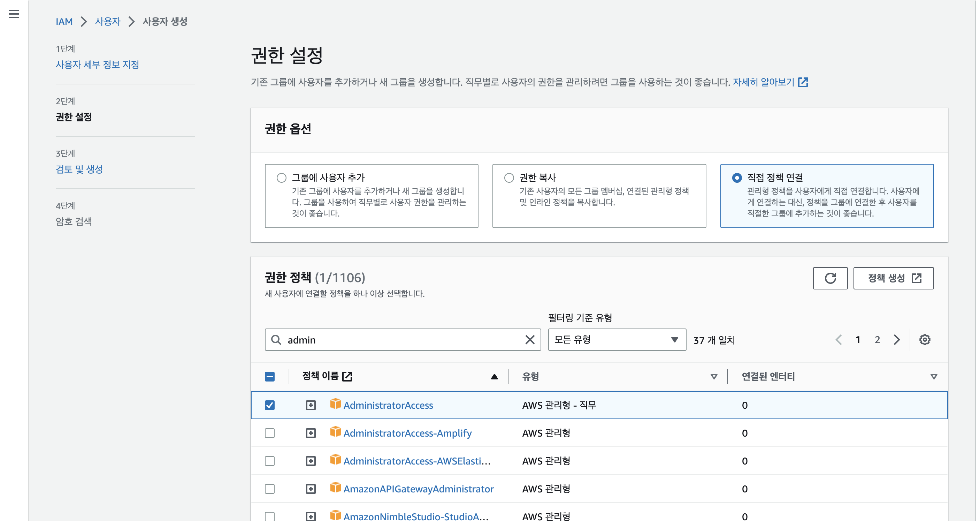Open IAM breadcrumb link
Viewport: 980px width, 521px height.
coord(64,22)
